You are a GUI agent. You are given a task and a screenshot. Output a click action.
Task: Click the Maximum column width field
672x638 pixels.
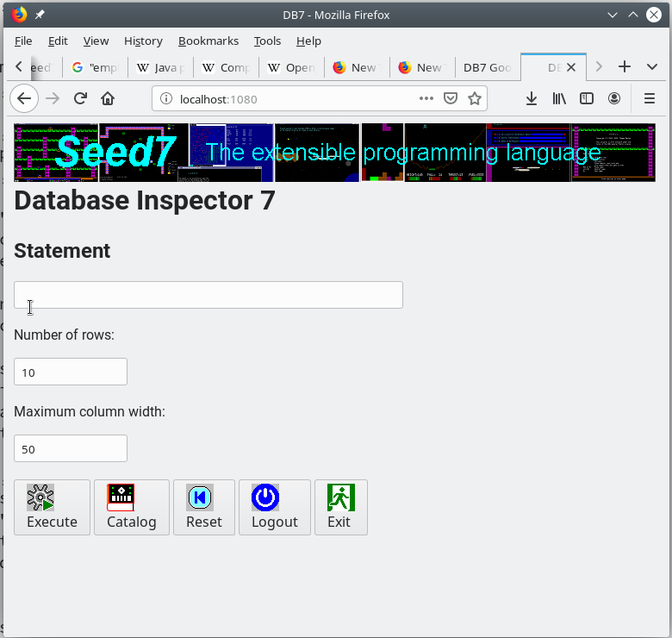71,448
